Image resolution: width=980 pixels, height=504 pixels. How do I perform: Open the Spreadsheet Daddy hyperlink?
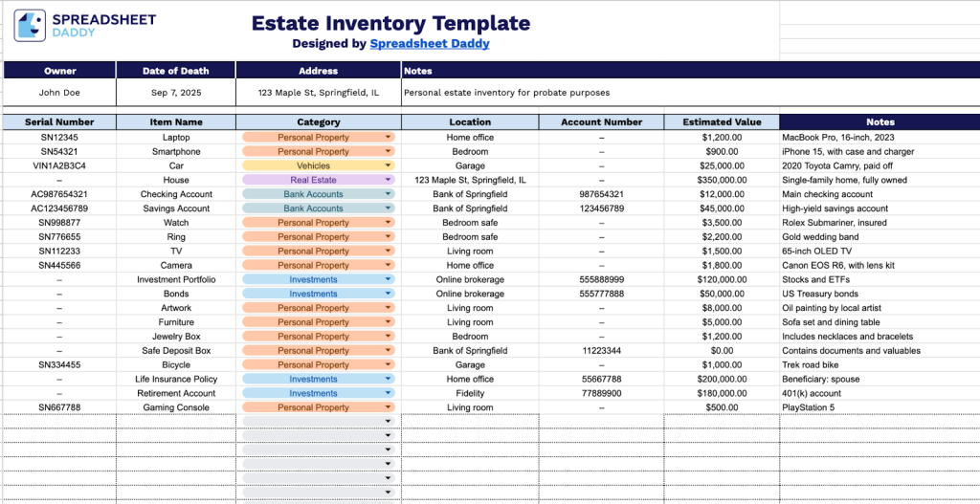[x=430, y=43]
